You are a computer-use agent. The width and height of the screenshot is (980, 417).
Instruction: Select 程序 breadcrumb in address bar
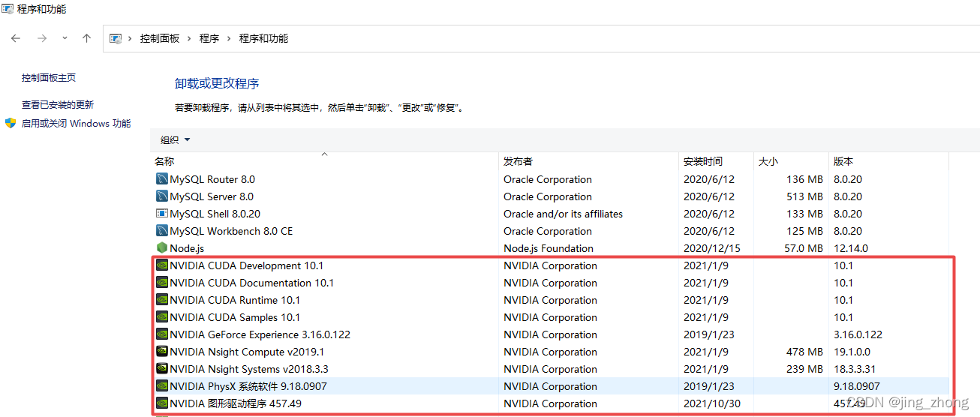pos(209,38)
